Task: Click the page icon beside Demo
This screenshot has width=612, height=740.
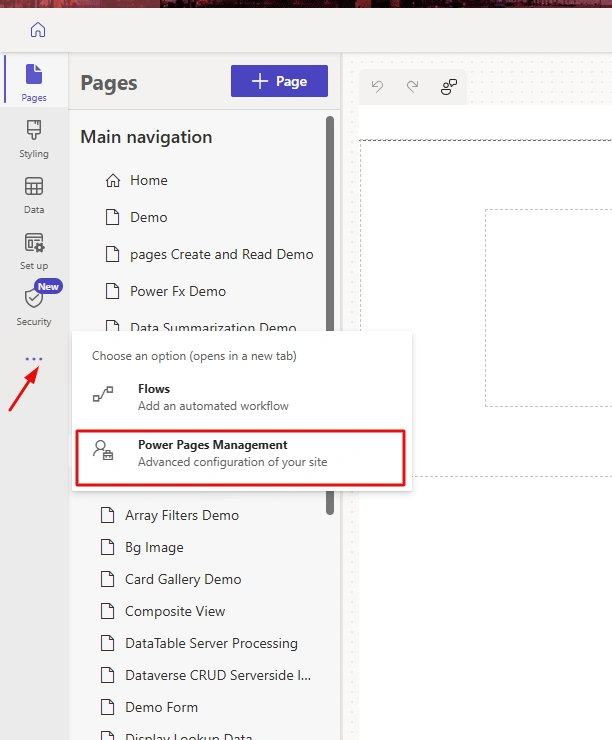Action: click(112, 217)
